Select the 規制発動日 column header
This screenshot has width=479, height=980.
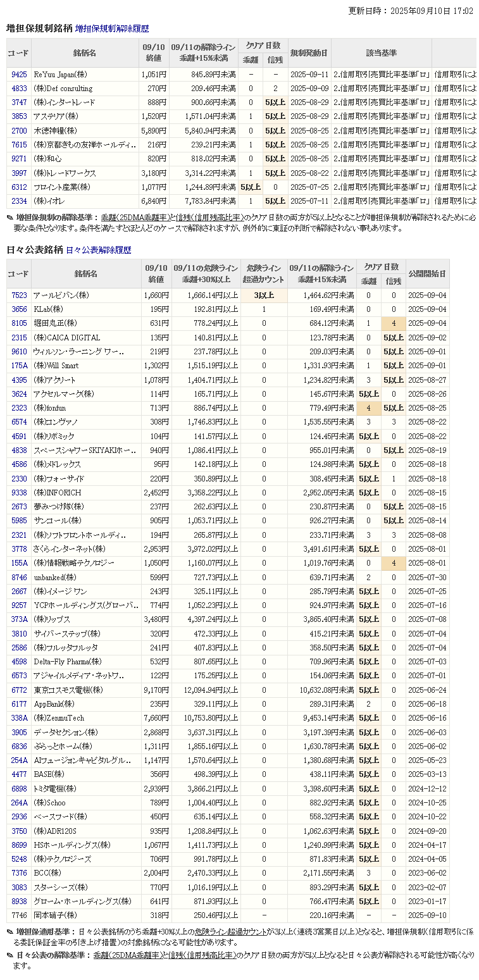[x=309, y=53]
